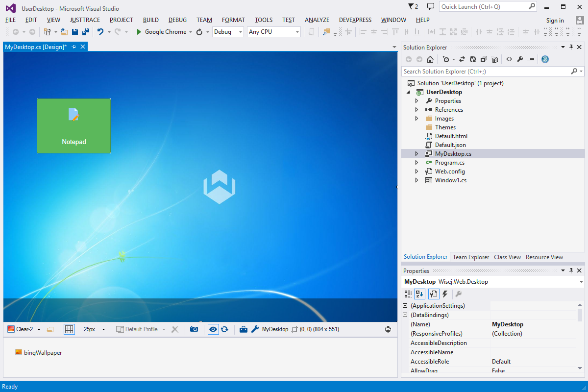The width and height of the screenshot is (588, 392).
Task: Click the Save All icon in main toolbar
Action: click(x=85, y=32)
